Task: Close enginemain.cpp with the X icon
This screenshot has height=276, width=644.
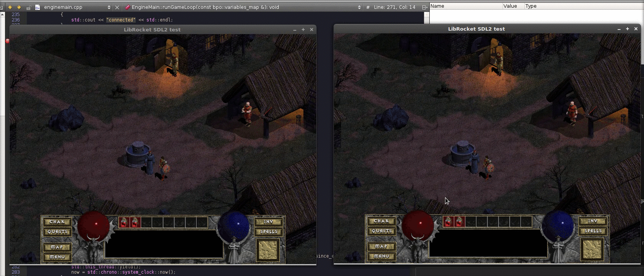Action: [x=117, y=7]
